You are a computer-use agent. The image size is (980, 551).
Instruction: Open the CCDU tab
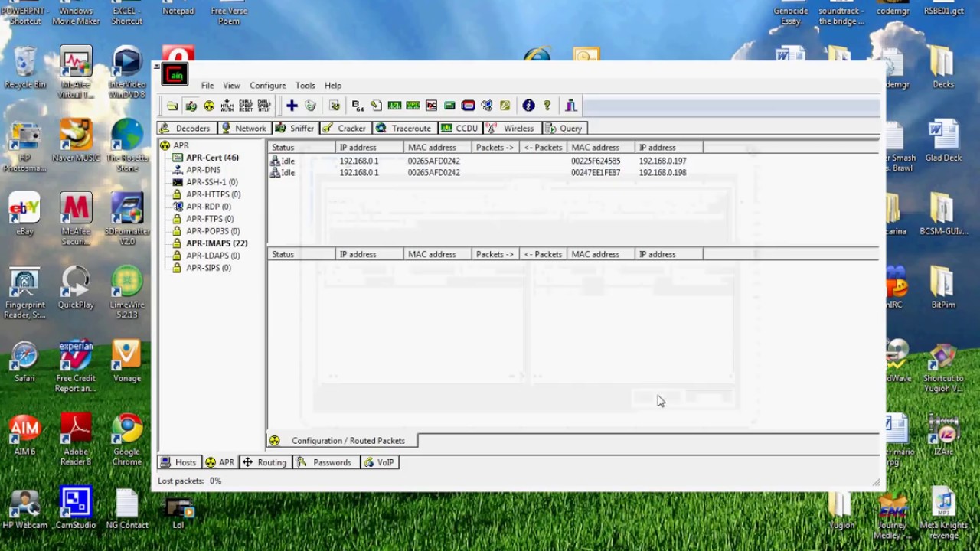[x=459, y=129]
